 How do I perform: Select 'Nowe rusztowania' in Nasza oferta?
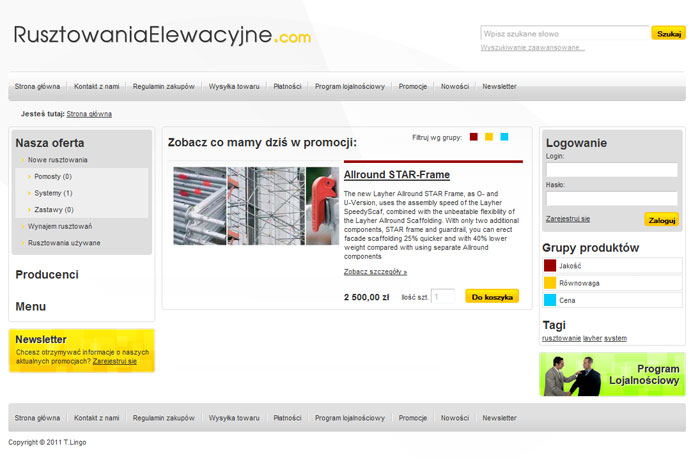58,160
